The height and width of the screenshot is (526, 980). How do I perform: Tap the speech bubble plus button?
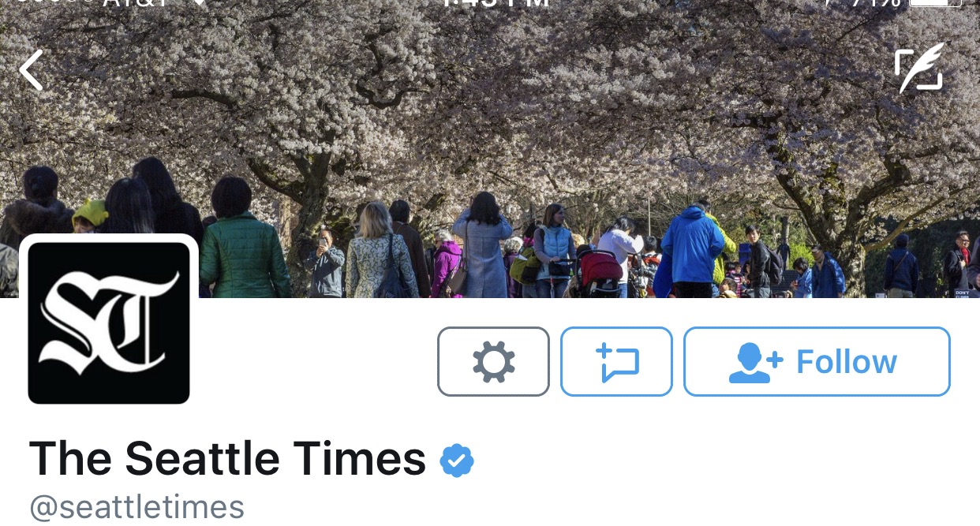(616, 361)
